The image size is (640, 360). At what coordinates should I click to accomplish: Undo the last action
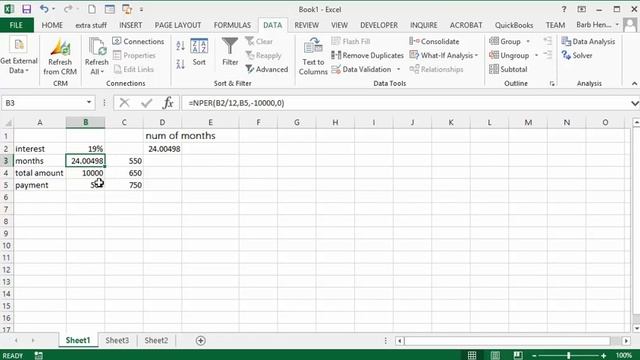pyautogui.click(x=44, y=9)
